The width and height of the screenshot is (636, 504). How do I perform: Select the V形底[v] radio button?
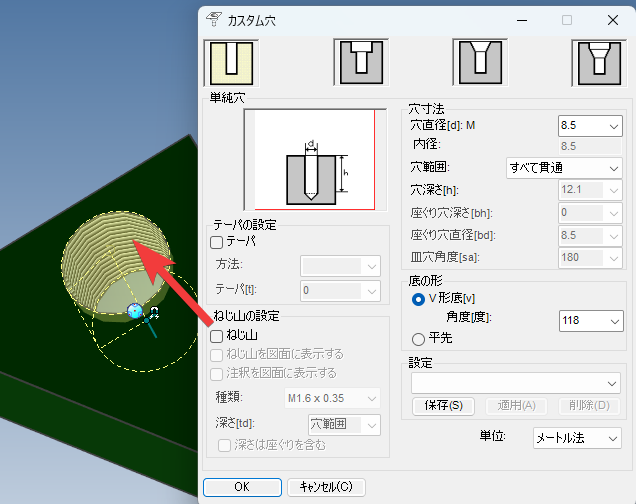tap(418, 300)
